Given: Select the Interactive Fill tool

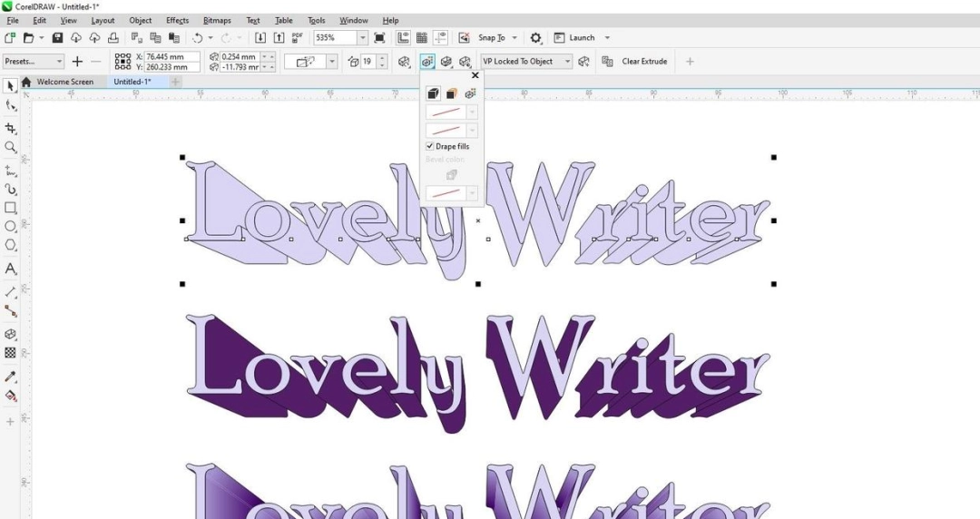Looking at the screenshot, I should coord(10,396).
